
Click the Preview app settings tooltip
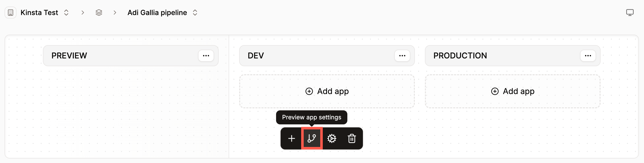click(311, 117)
